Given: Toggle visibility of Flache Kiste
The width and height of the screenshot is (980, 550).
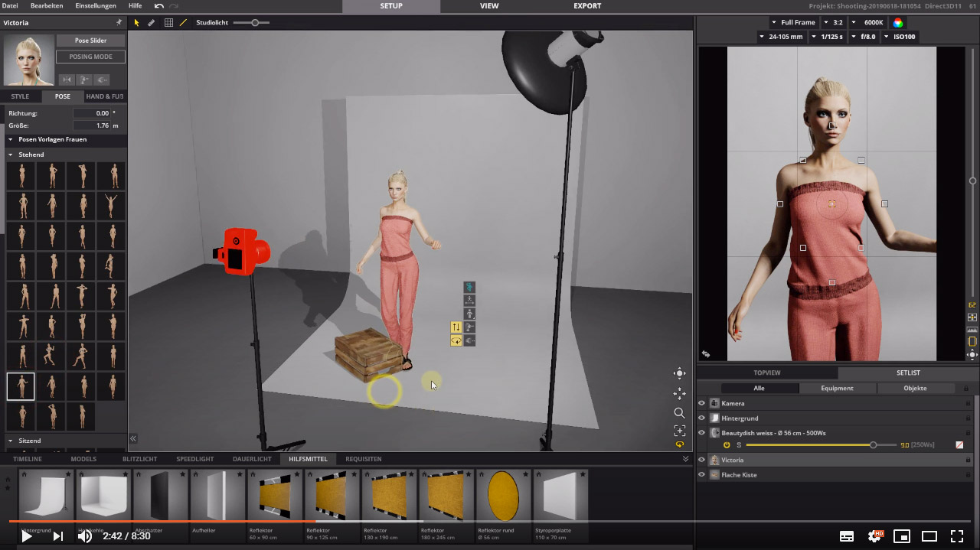Looking at the screenshot, I should click(701, 475).
